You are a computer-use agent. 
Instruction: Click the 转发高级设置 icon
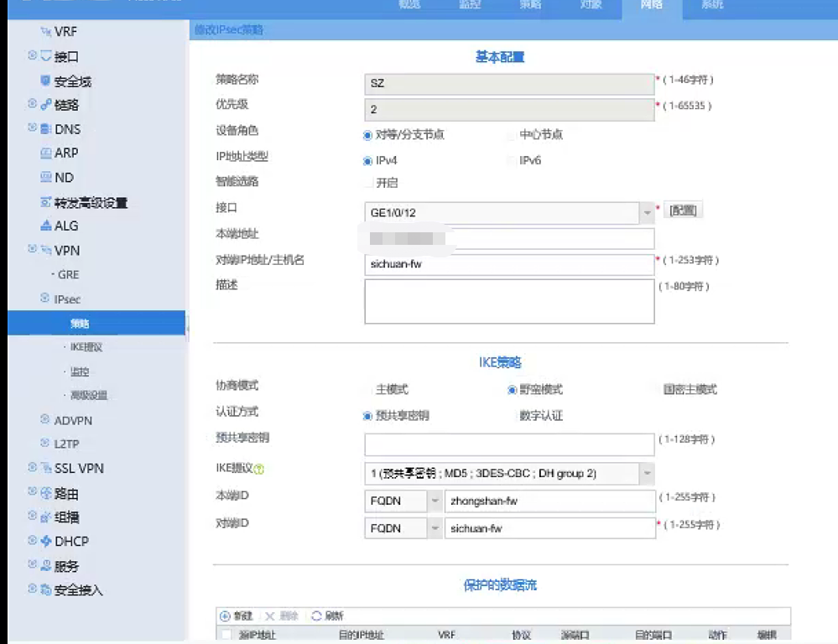coord(46,202)
